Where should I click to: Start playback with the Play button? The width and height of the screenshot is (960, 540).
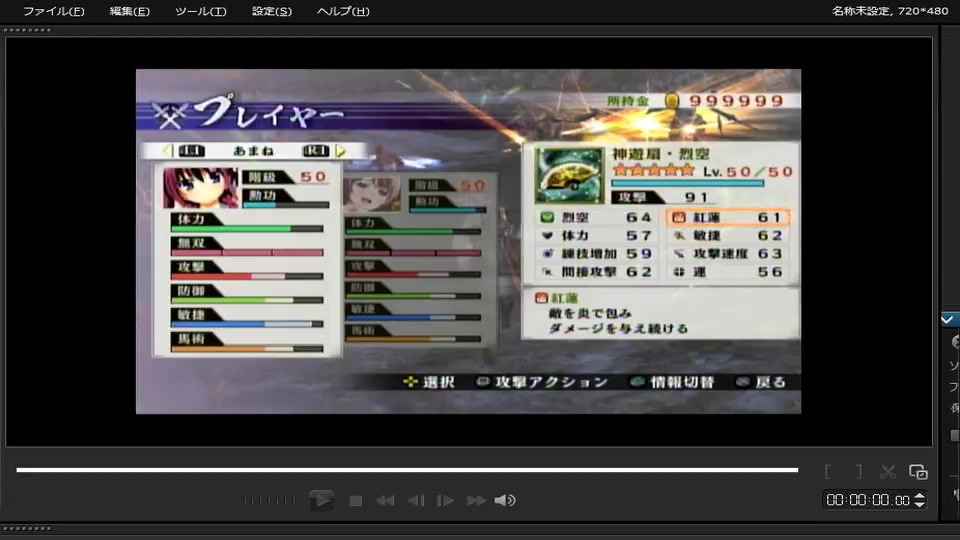coord(321,500)
